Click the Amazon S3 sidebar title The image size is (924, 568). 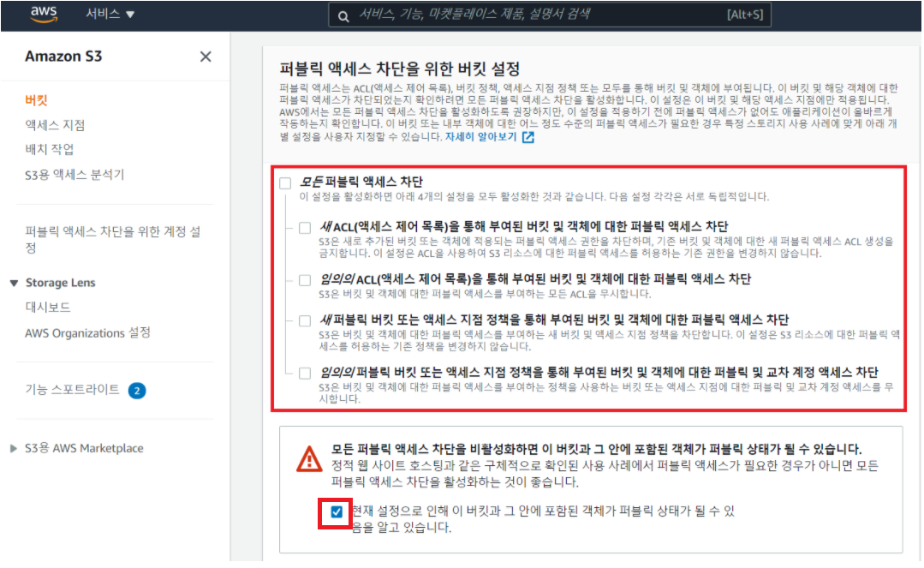click(63, 57)
